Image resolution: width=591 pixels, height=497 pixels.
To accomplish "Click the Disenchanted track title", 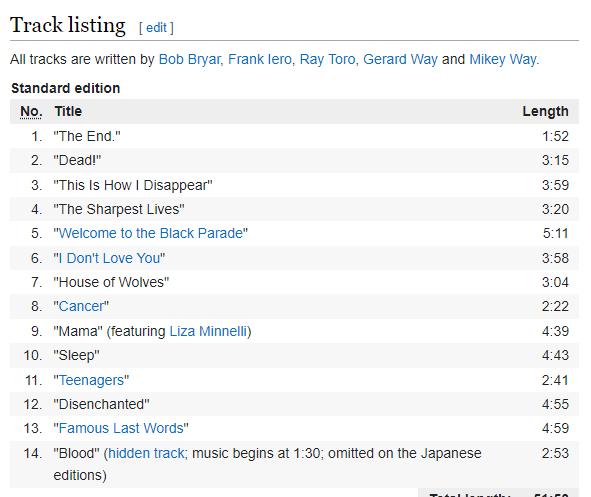I will click(101, 404).
